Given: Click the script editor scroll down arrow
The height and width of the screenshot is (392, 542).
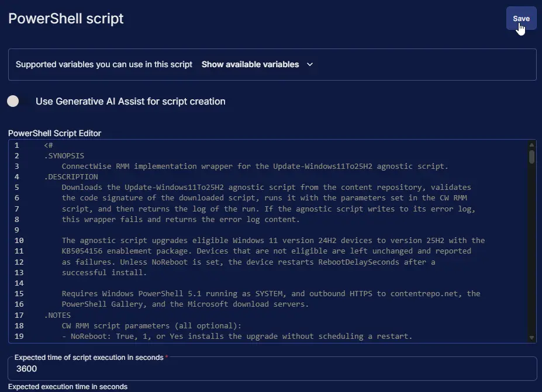Looking at the screenshot, I should 531,338.
